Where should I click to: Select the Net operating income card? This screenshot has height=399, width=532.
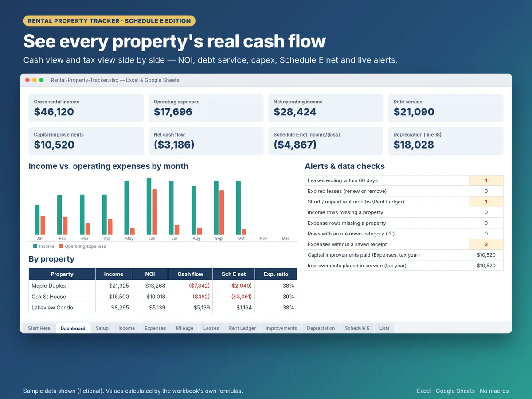click(326, 108)
